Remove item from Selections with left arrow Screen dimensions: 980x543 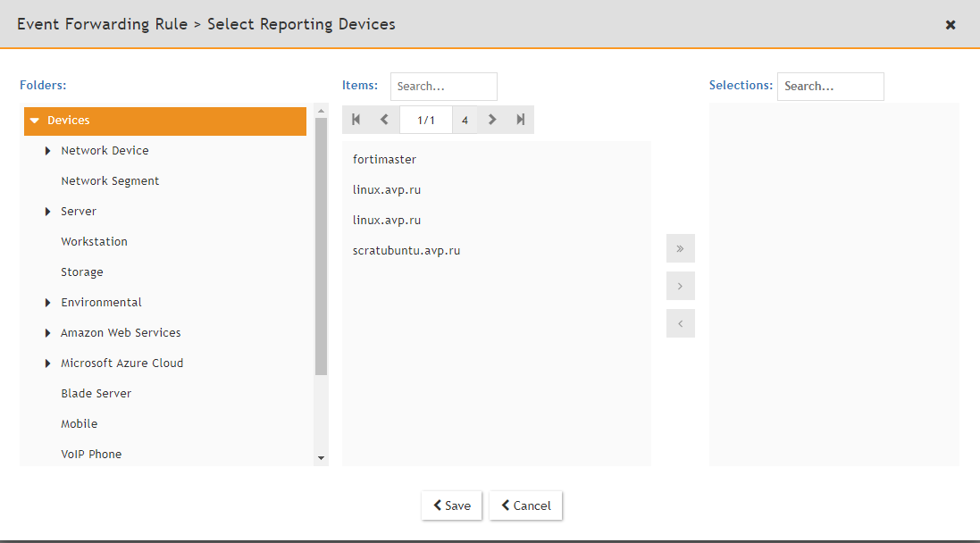[x=680, y=323]
